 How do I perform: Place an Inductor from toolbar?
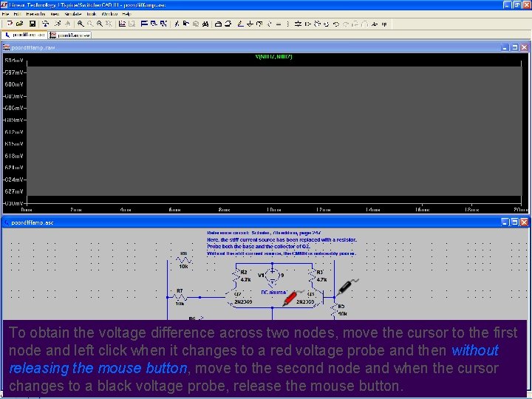click(x=287, y=24)
